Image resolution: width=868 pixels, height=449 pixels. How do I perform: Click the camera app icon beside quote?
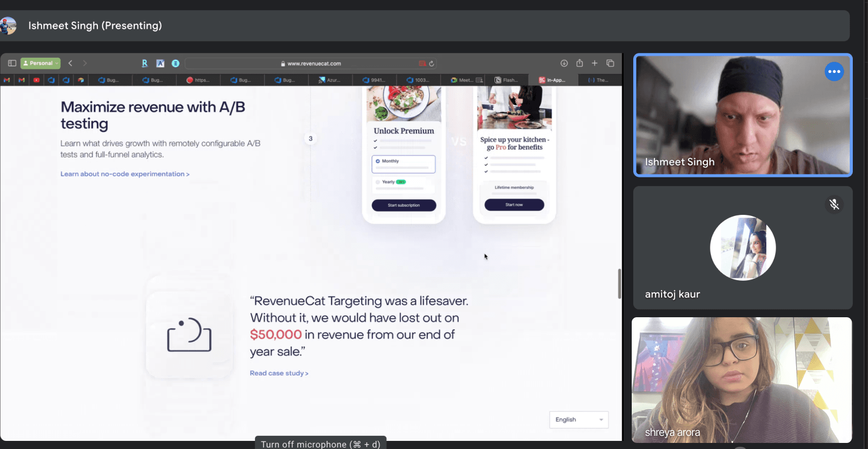189,334
